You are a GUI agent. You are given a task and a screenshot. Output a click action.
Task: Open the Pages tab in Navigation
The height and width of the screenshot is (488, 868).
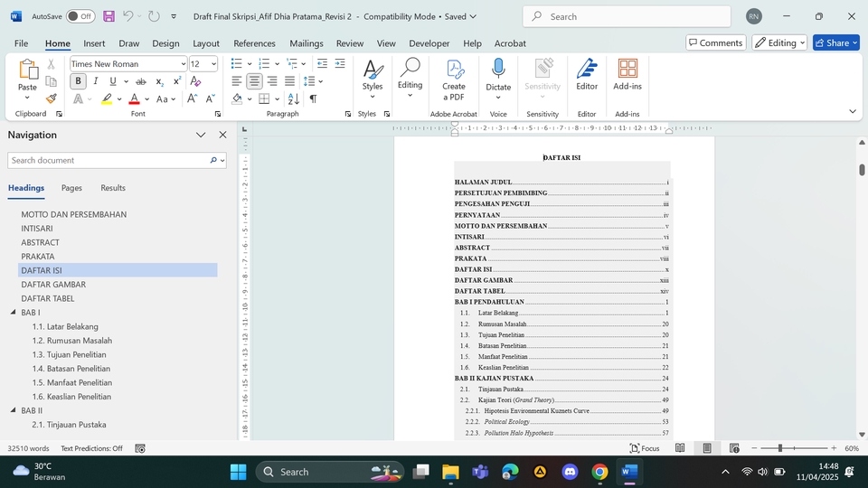pyautogui.click(x=71, y=188)
